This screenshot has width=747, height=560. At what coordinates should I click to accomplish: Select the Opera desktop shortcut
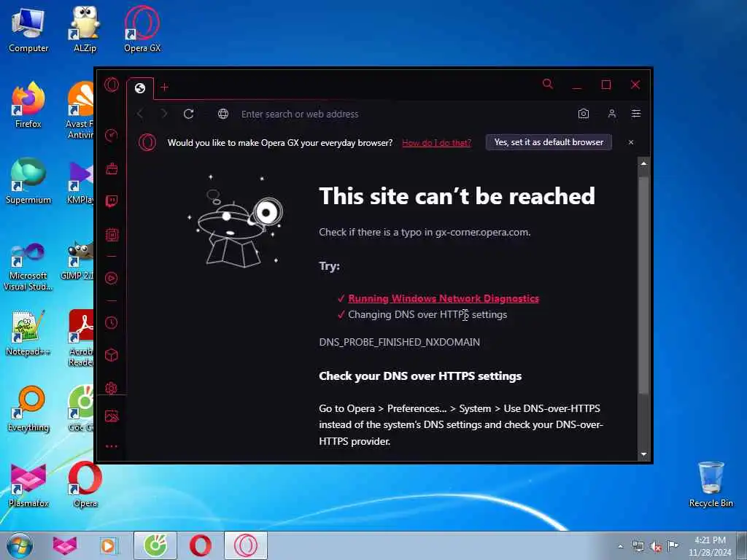tap(85, 485)
